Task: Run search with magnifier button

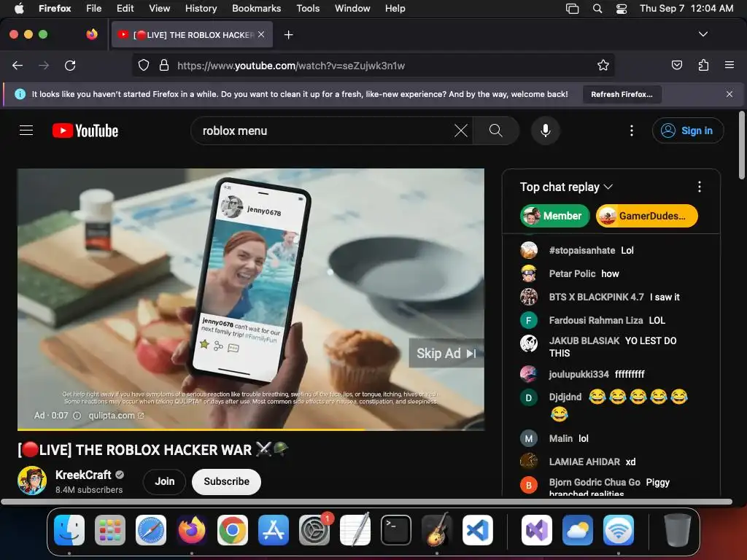Action: (495, 131)
